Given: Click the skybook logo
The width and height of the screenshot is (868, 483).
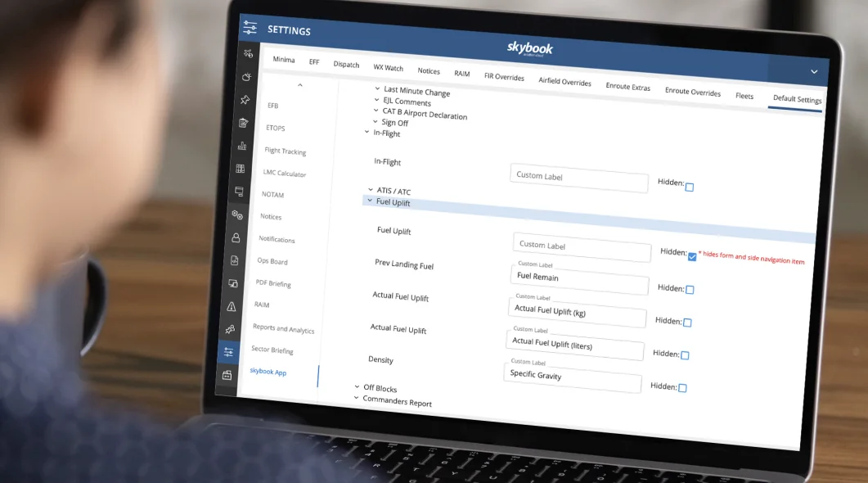Looking at the screenshot, I should click(530, 48).
